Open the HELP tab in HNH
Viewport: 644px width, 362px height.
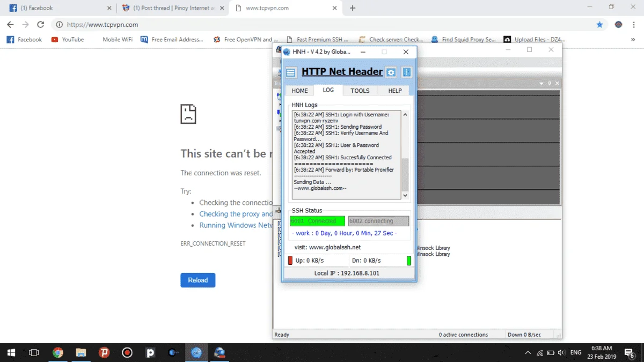click(395, 91)
